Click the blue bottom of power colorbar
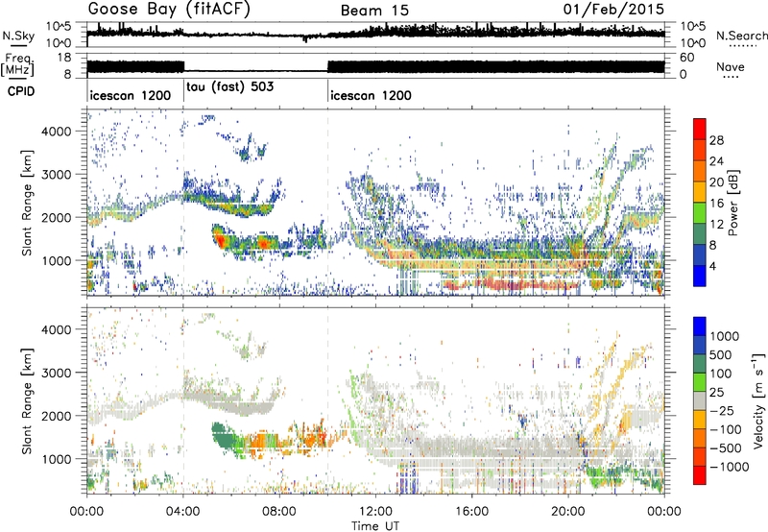The image size is (768, 532). pos(700,277)
